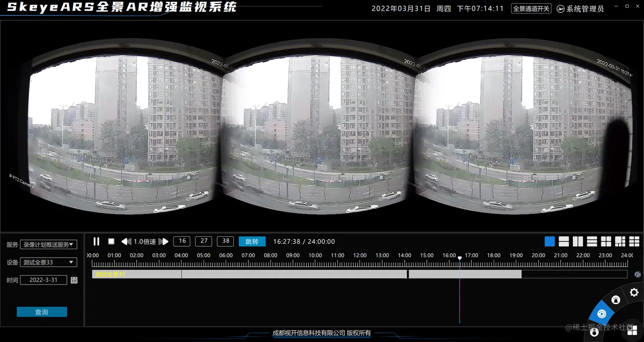644x342 pixels.
Task: Pause the recording playback
Action: (x=96, y=241)
